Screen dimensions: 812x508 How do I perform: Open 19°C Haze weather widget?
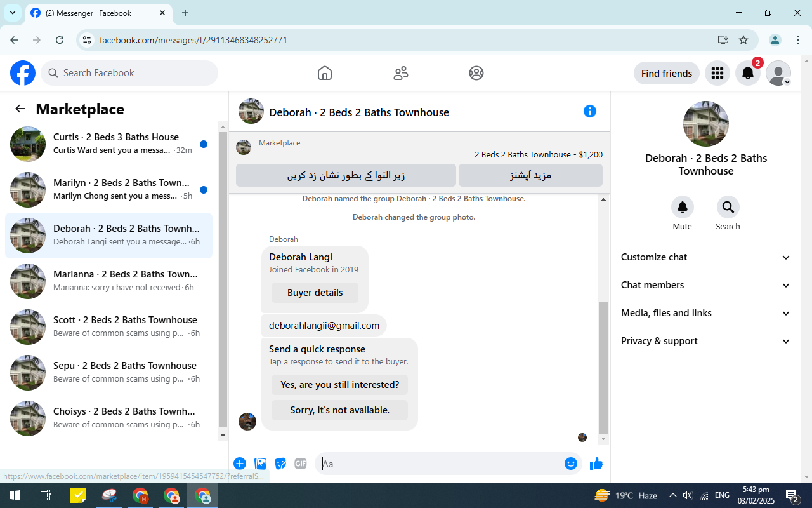click(625, 495)
